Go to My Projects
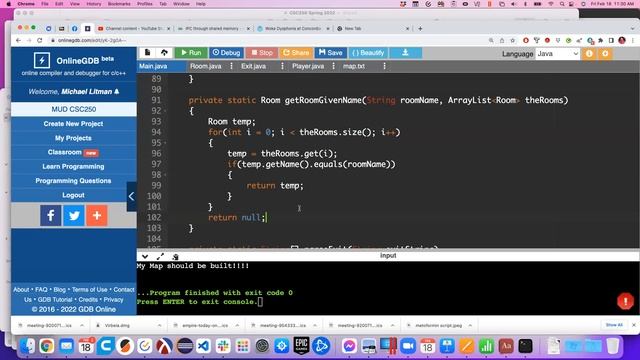640x360 pixels. [73, 138]
